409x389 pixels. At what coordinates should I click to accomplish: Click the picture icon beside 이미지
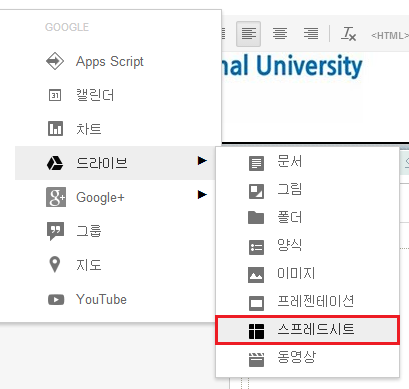[x=256, y=275]
